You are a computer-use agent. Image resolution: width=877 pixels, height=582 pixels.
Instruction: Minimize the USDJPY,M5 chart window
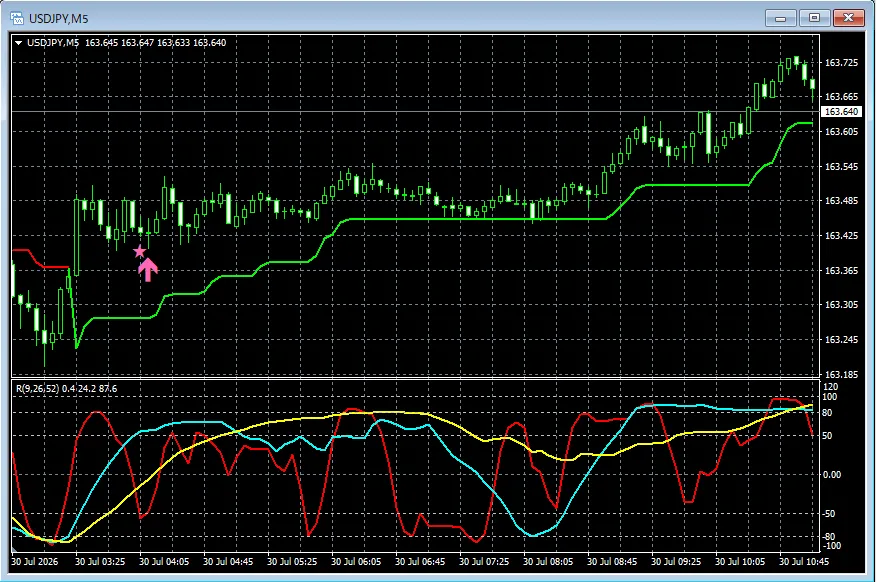[x=780, y=18]
